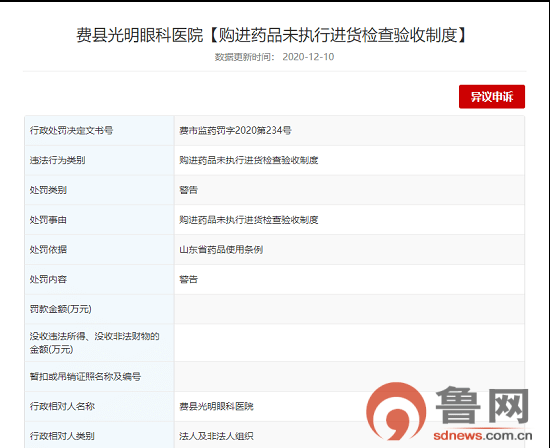Click the 山东省药品使用条例 text
Screen dimensions: 550x448
(x=221, y=250)
